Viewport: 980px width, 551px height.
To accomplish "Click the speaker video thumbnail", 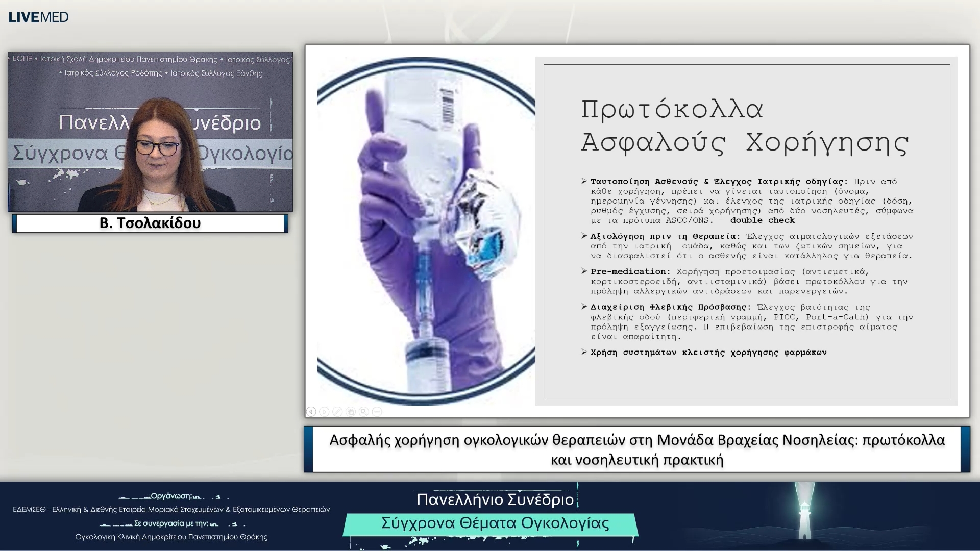I will 150,132.
